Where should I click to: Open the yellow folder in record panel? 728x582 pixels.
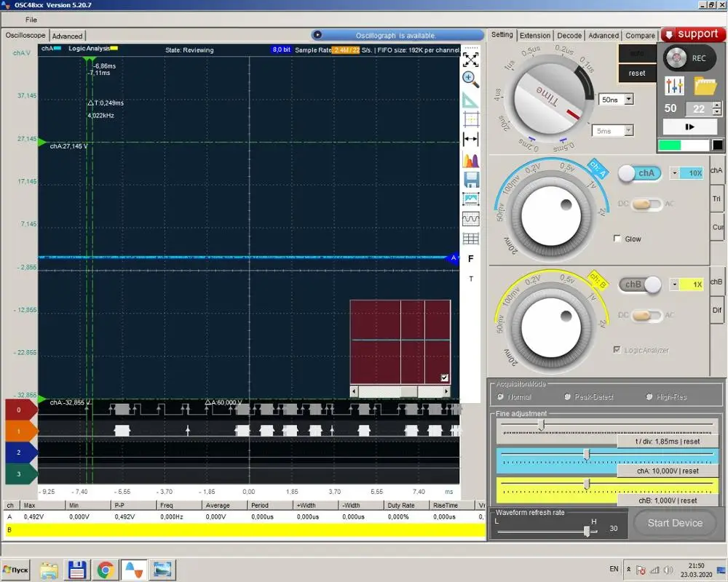coord(705,86)
